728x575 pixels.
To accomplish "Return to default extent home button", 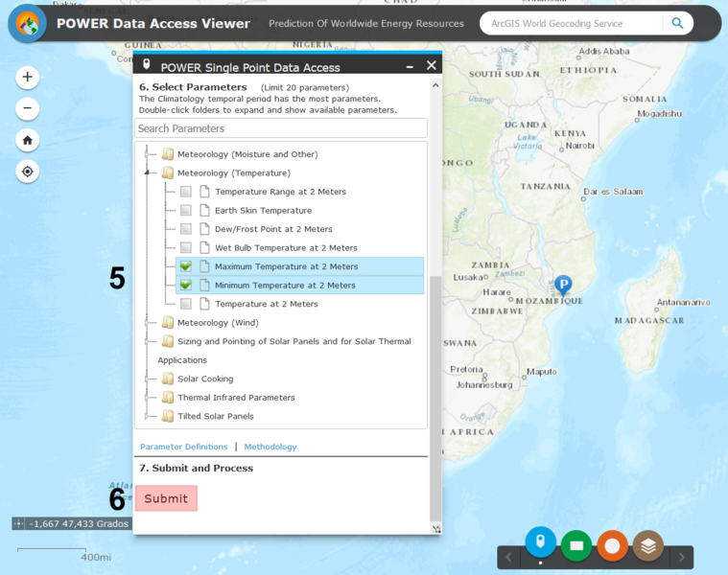I will [28, 140].
